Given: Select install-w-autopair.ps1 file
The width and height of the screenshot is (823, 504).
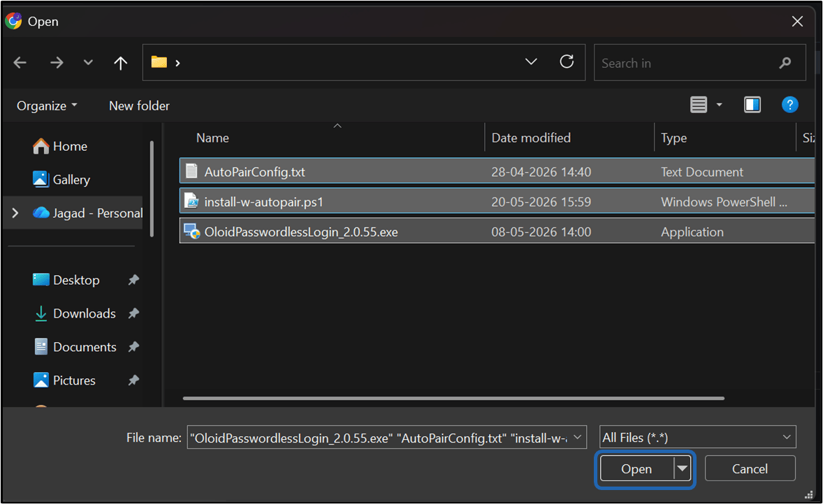Looking at the screenshot, I should 497,202.
